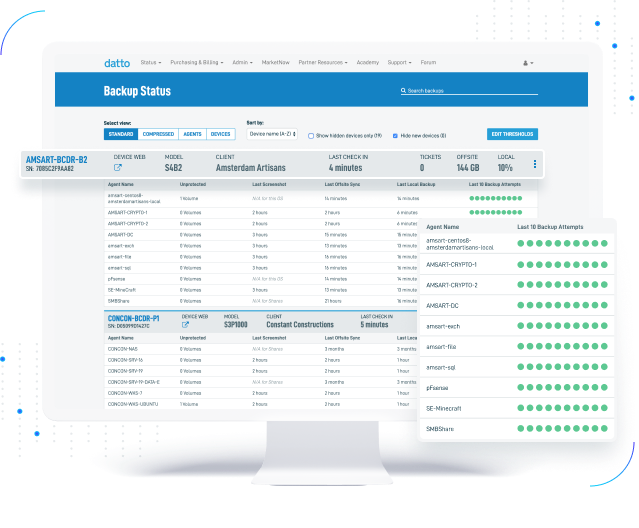639x528 pixels.
Task: Open the CONCON-BCDR-P1 device link
Action: point(134,318)
